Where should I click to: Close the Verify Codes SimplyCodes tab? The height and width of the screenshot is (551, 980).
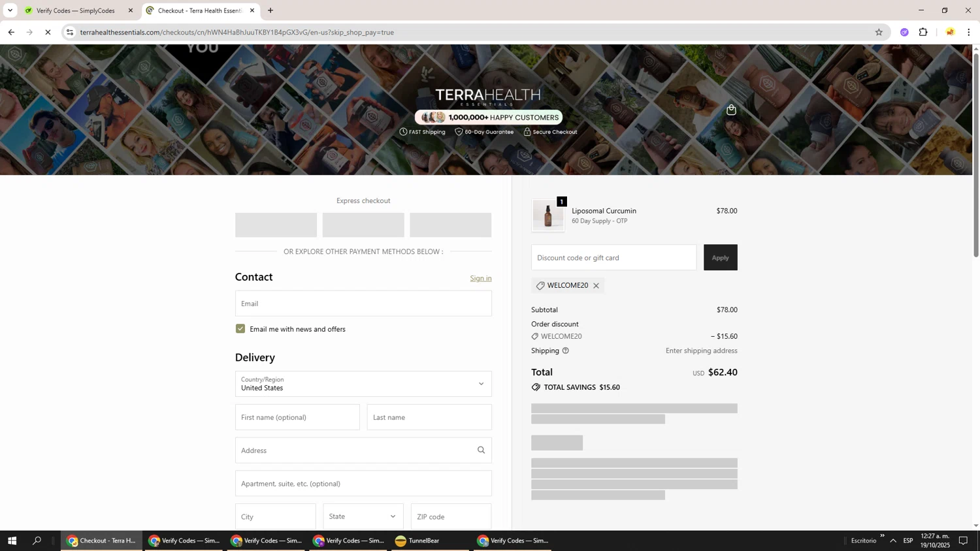point(131,10)
